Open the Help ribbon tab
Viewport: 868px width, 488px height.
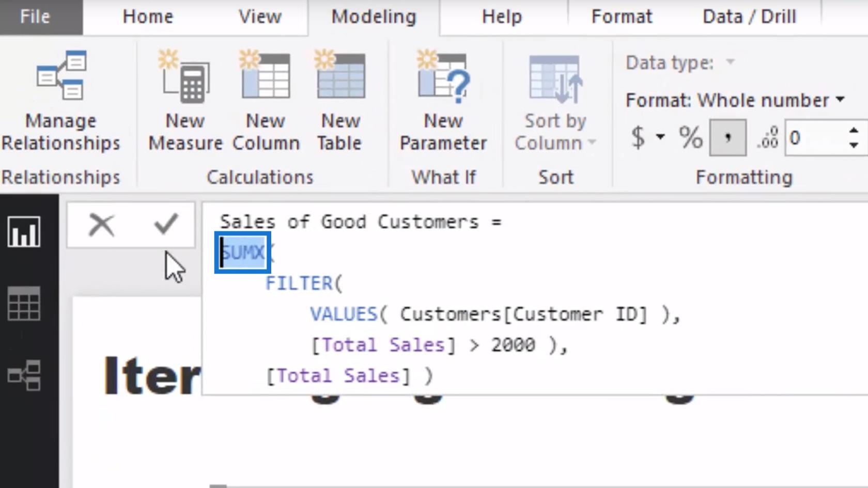point(502,17)
